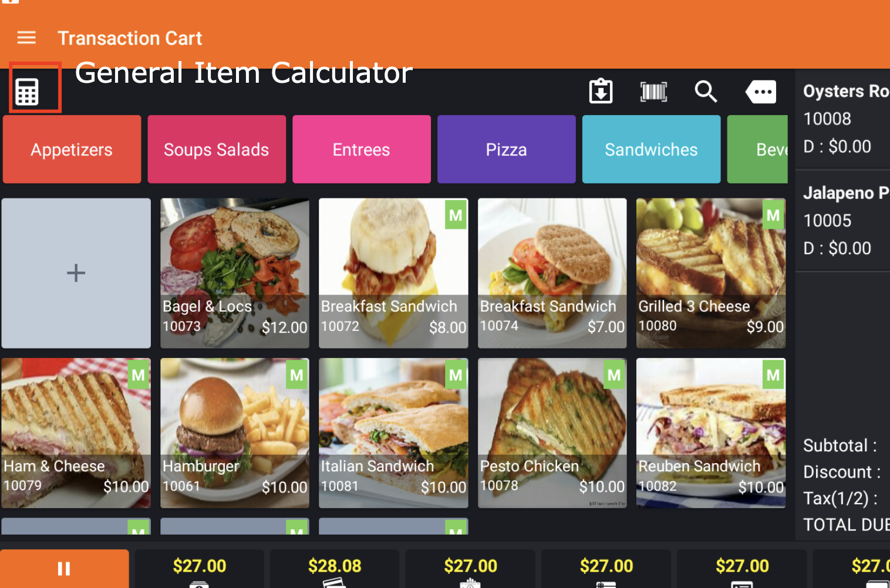The height and width of the screenshot is (588, 890).
Task: Add new item with plus tile
Action: 76,273
